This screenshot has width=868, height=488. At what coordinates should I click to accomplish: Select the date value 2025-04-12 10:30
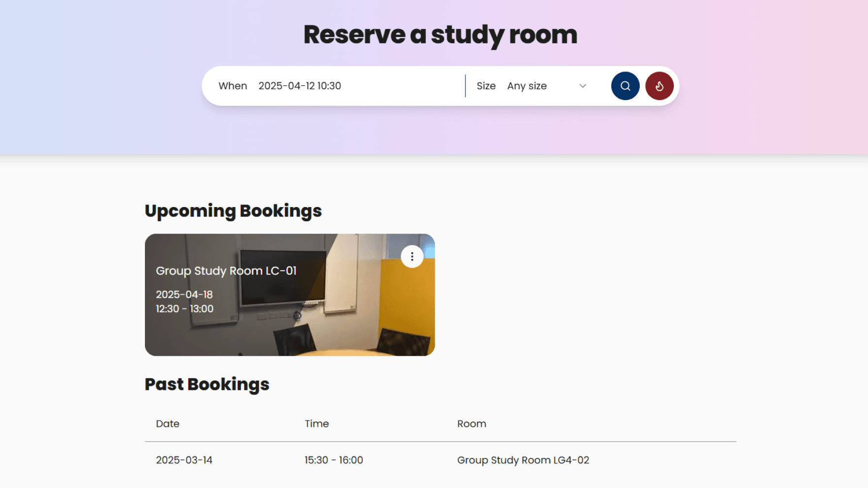[300, 86]
